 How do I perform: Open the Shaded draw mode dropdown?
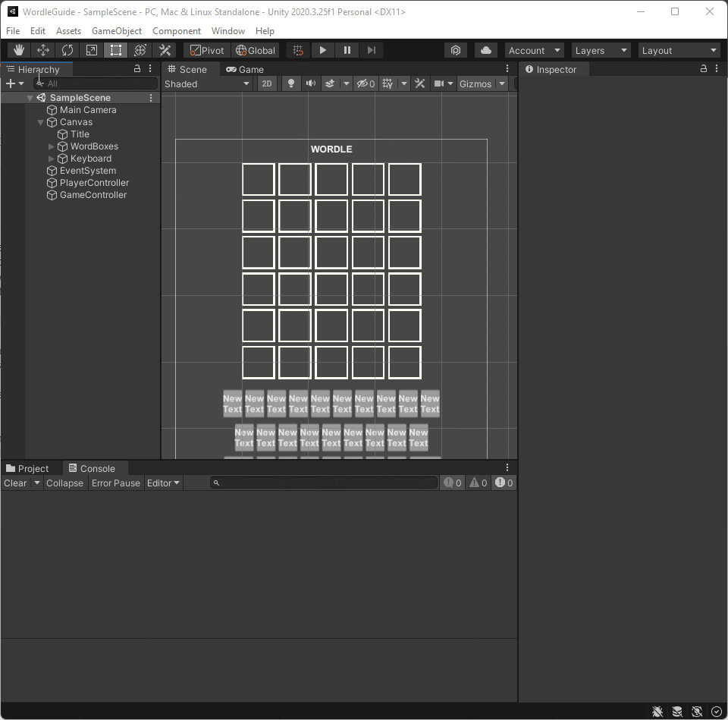(x=207, y=83)
